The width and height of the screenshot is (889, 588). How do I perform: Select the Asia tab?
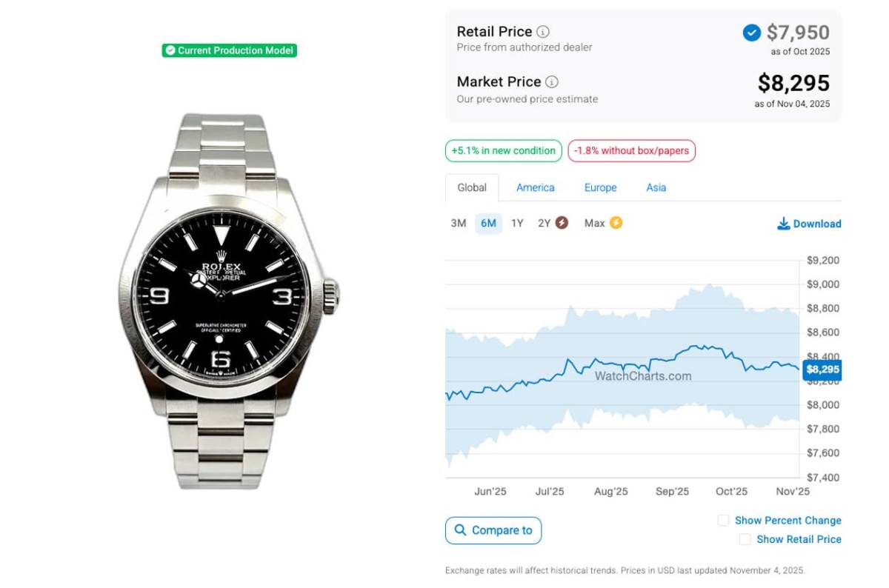click(x=656, y=188)
